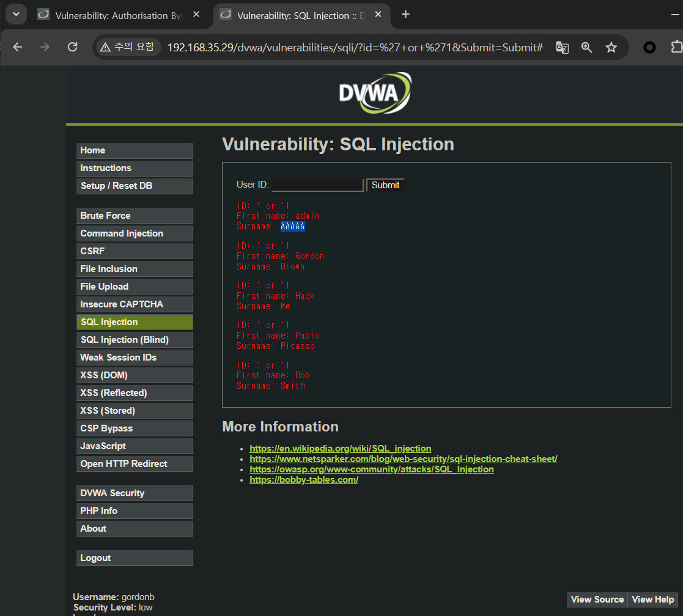683x616 pixels.
Task: Go to Weak Session IDs
Action: point(135,358)
